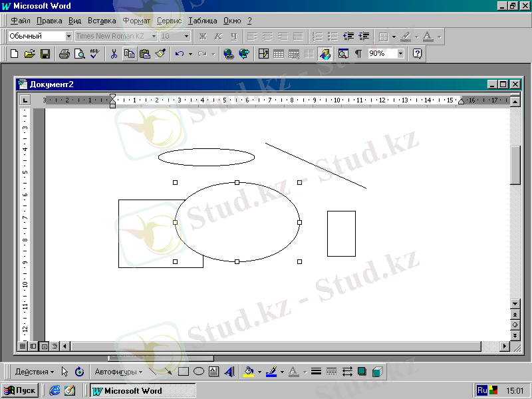
Task: Select the Oval drawing tool
Action: point(198,372)
